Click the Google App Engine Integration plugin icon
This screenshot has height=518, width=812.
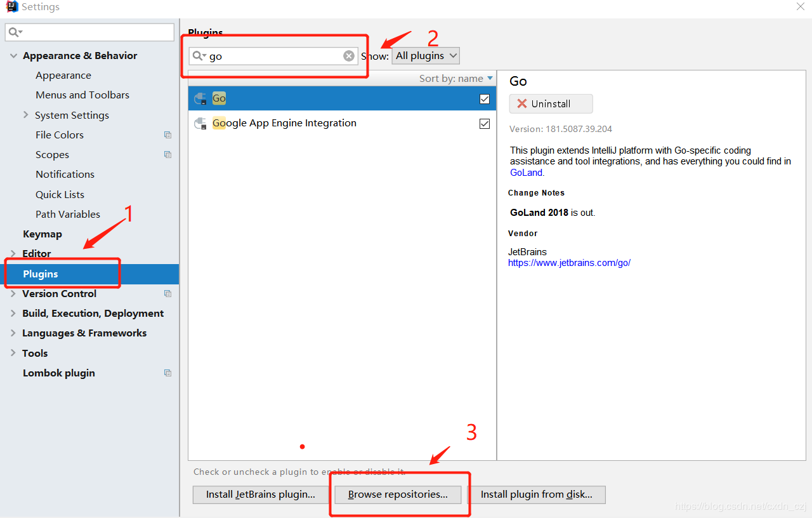click(x=200, y=123)
